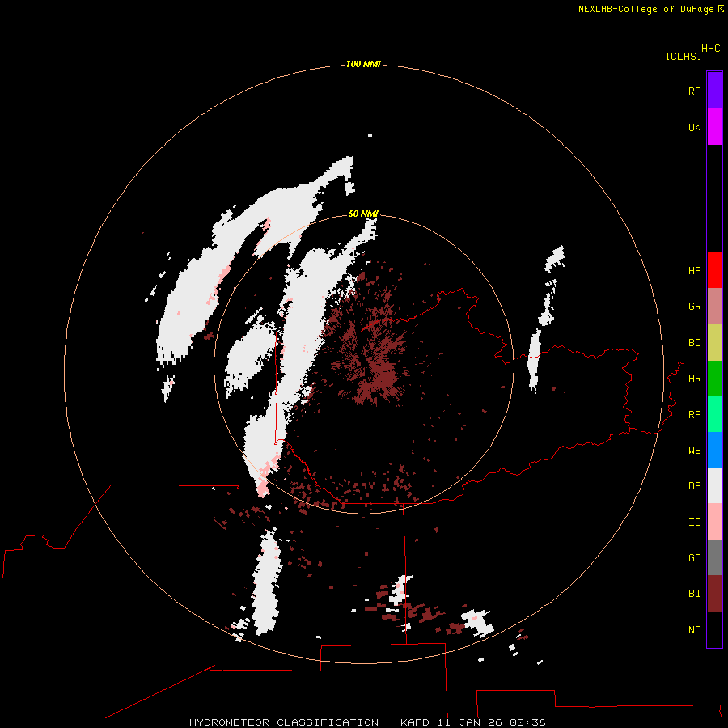Click the GR legend label

(694, 307)
